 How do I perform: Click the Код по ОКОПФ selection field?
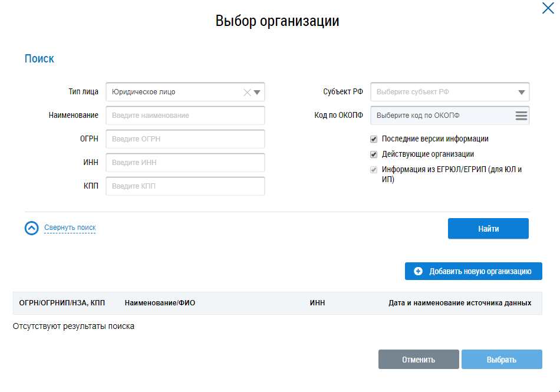point(442,116)
